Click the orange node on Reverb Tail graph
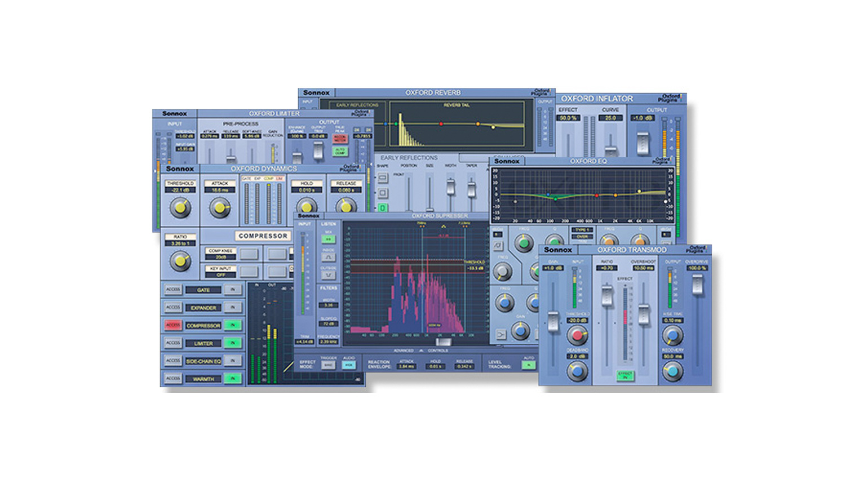The image size is (868, 479). (478, 124)
